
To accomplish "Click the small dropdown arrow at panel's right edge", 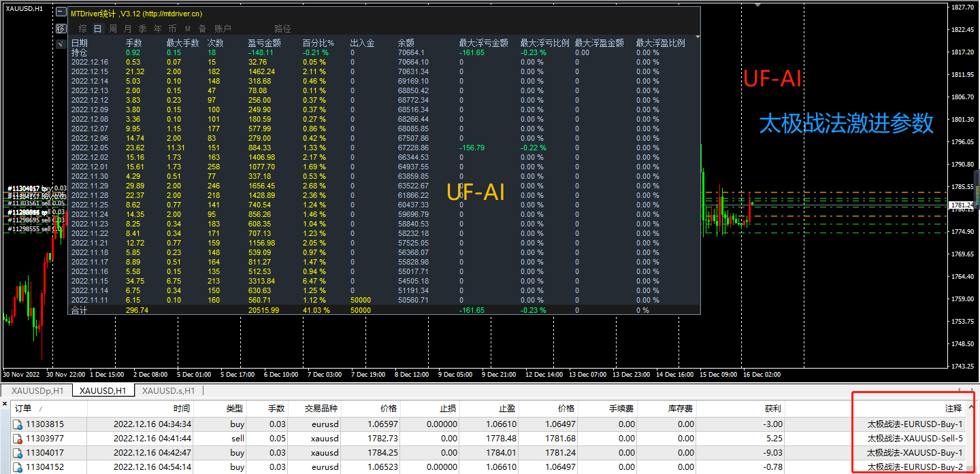I will (697, 37).
